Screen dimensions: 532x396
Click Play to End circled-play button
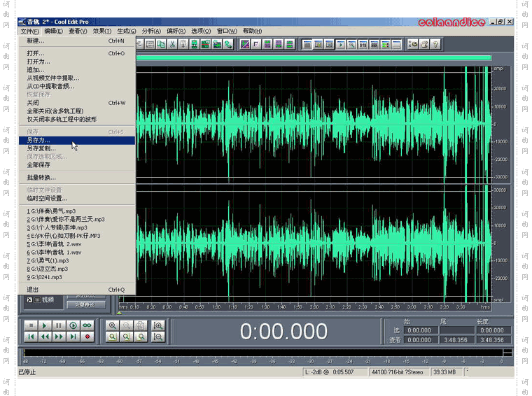[73, 325]
